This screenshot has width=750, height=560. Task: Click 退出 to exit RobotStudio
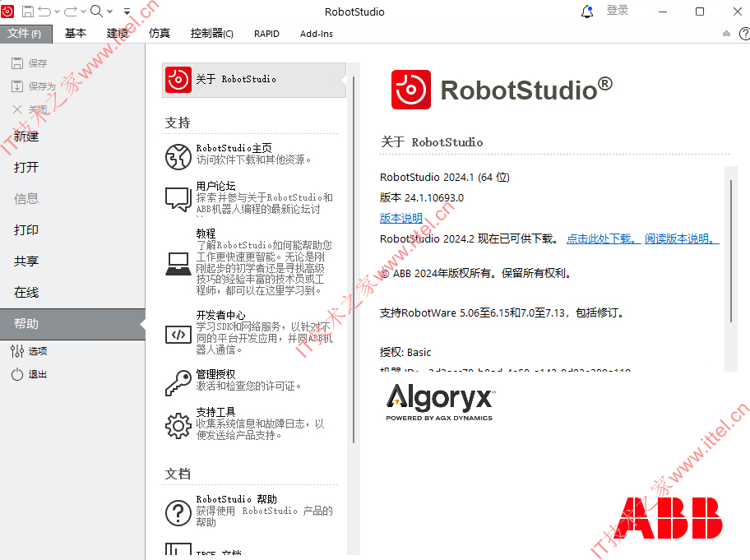pyautogui.click(x=29, y=374)
